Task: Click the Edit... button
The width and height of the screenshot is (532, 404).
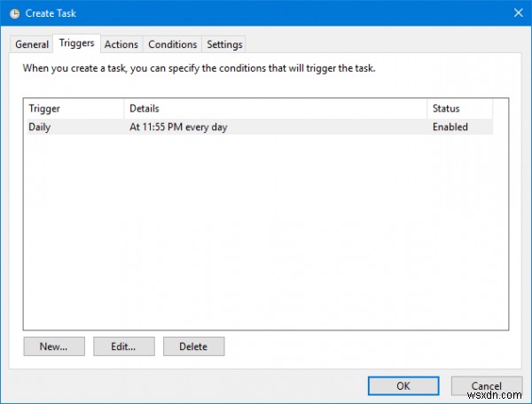Action: pos(124,346)
